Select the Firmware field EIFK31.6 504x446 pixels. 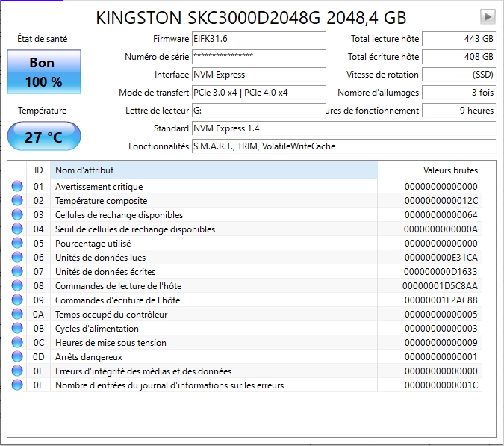click(258, 39)
